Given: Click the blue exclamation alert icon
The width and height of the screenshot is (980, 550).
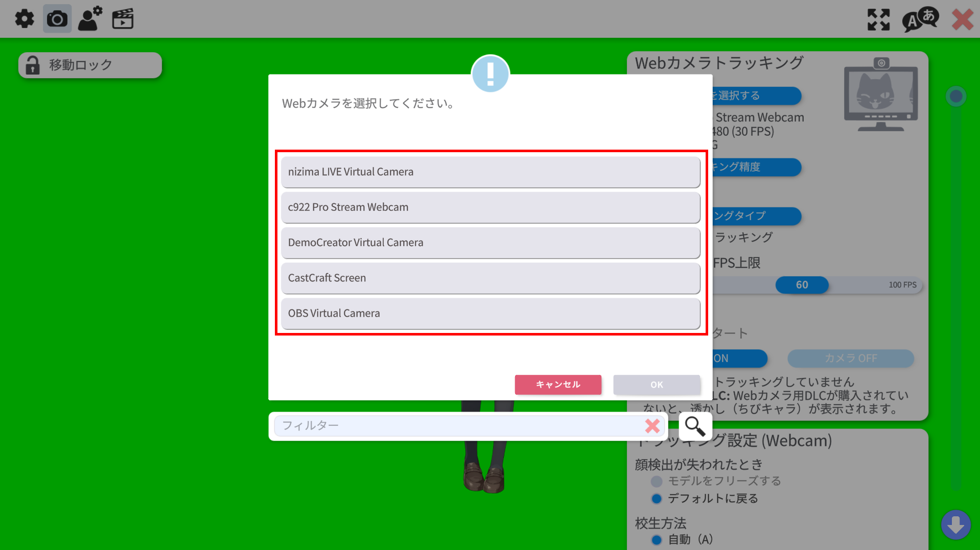Looking at the screenshot, I should pyautogui.click(x=491, y=74).
